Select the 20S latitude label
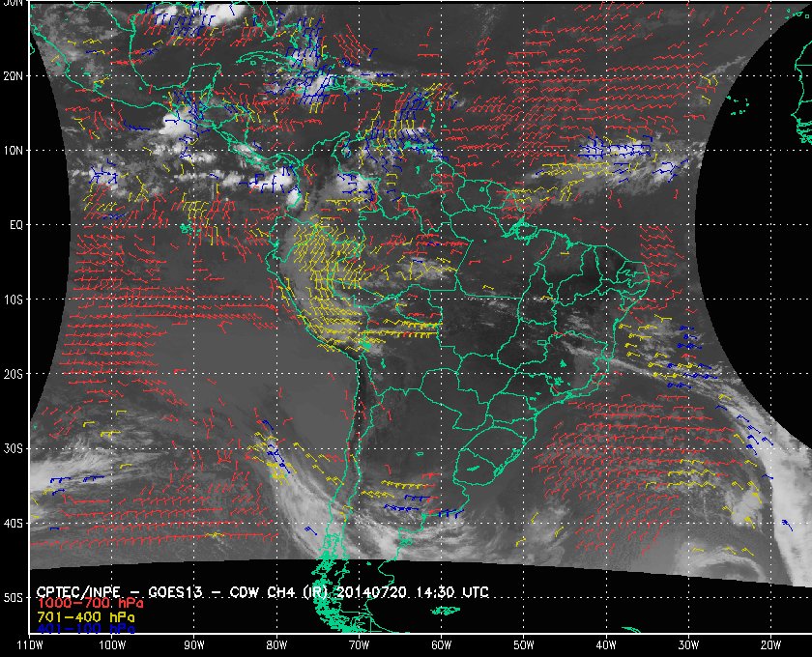Screen dimensions: 812x657 tap(13, 374)
